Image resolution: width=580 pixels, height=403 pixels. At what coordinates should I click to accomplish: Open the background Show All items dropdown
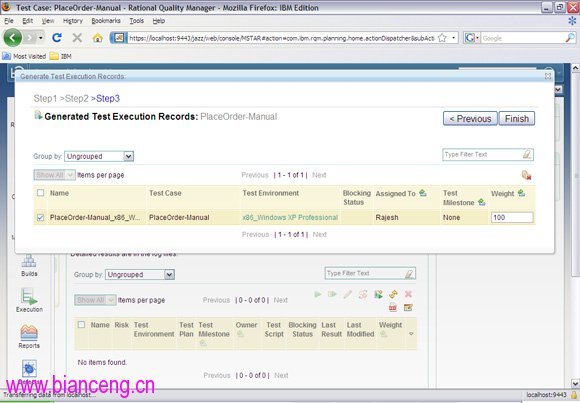click(95, 300)
